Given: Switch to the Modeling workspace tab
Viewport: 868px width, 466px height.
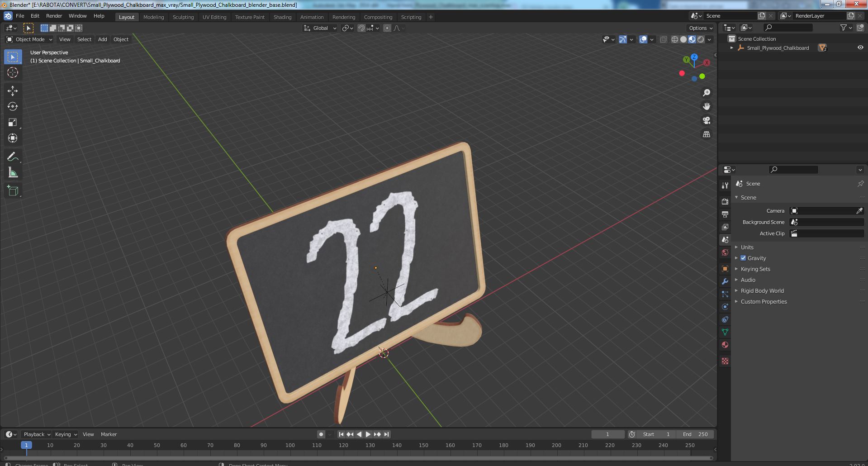Looking at the screenshot, I should (153, 17).
